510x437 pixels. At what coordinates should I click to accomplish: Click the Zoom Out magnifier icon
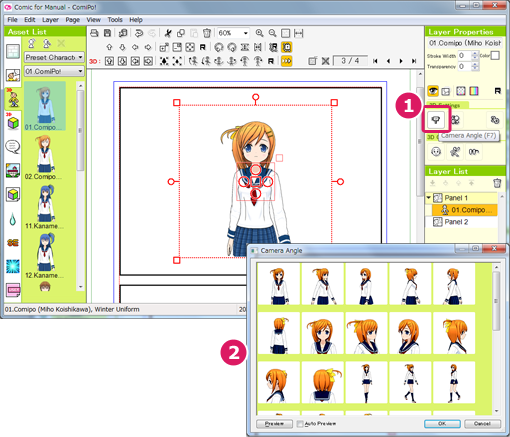(272, 33)
